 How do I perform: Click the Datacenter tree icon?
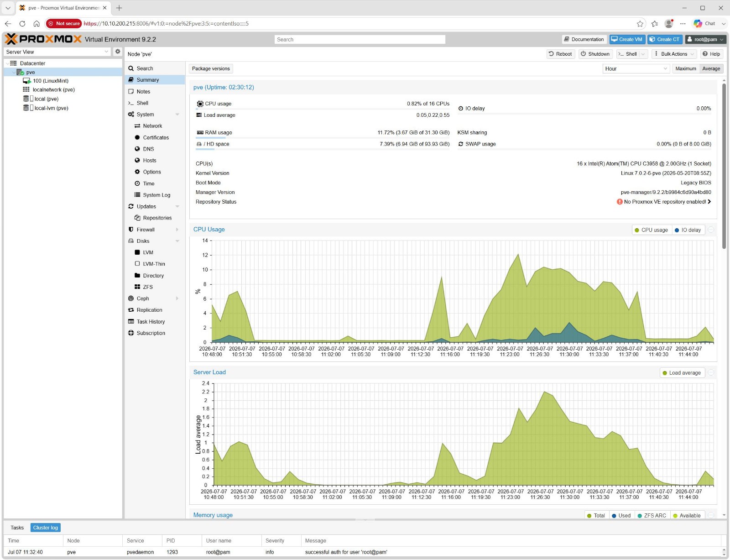click(13, 63)
